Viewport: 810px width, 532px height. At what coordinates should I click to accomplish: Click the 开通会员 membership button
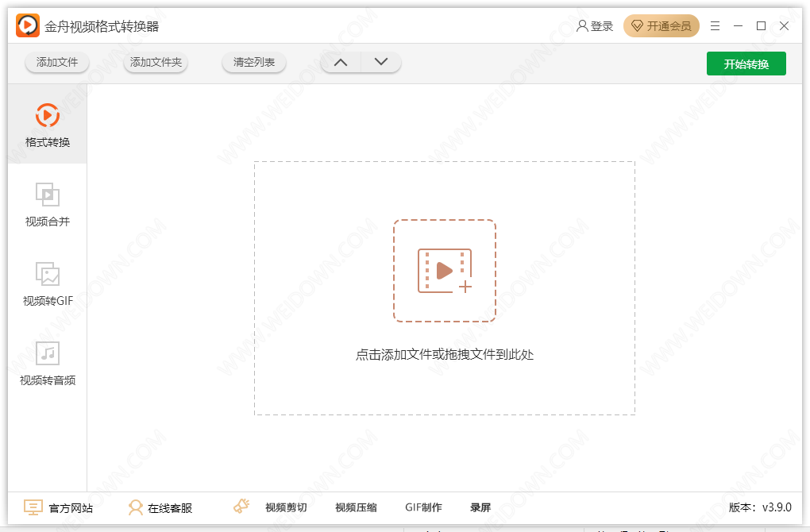[x=661, y=26]
